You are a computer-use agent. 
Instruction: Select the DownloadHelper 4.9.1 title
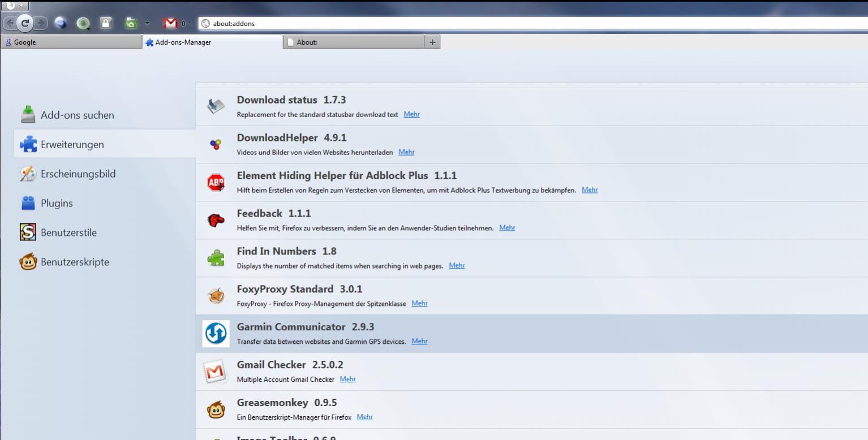tap(291, 138)
